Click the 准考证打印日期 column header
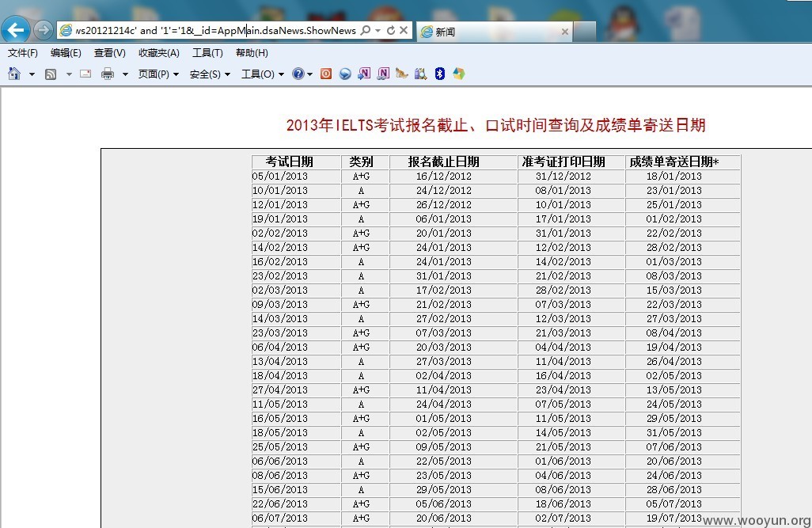Viewport: 812px width, 528px height. pyautogui.click(x=563, y=161)
